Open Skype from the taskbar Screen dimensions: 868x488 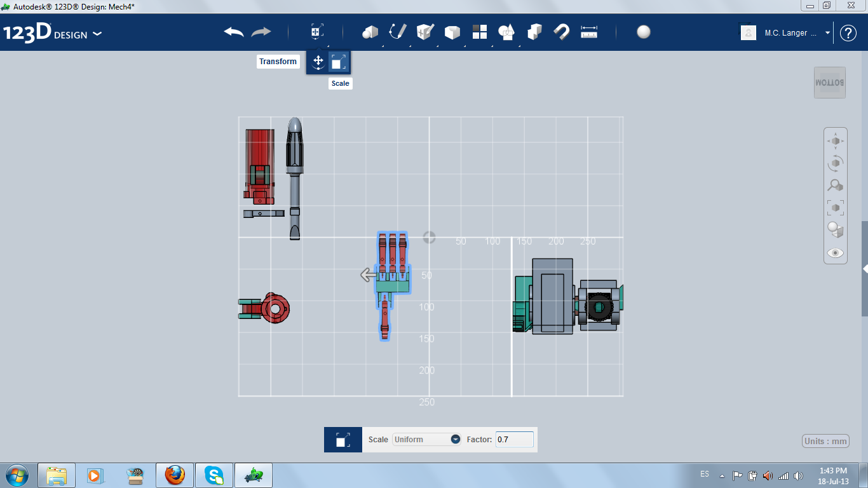(x=214, y=475)
